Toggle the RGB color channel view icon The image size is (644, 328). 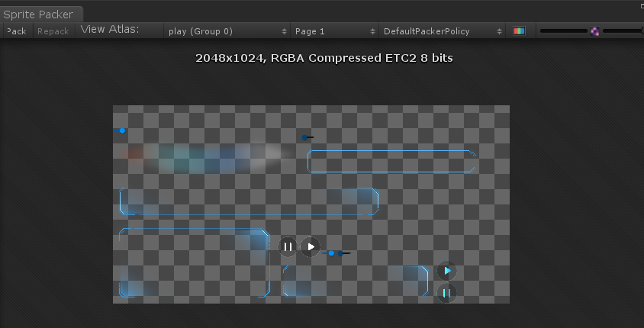point(519,31)
